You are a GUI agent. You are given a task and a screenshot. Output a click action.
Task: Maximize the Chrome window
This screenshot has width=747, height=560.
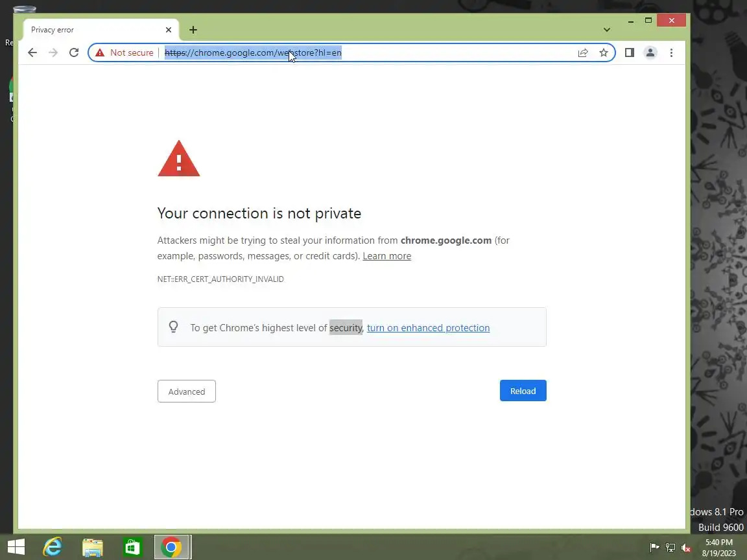tap(648, 21)
